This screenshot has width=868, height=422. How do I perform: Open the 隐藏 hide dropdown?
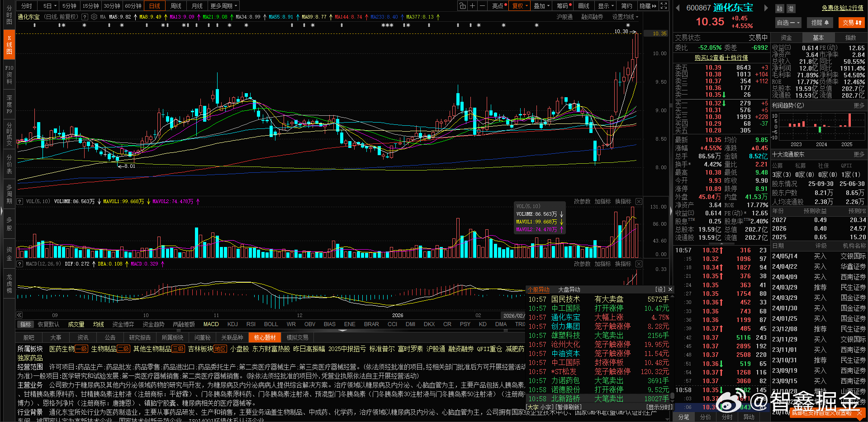tap(647, 6)
